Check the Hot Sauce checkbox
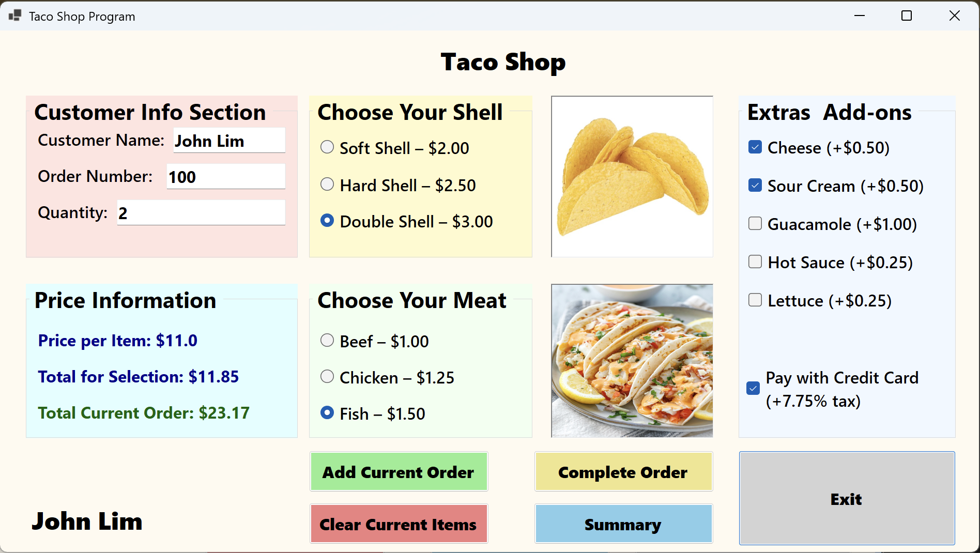This screenshot has height=553, width=980. tap(755, 262)
